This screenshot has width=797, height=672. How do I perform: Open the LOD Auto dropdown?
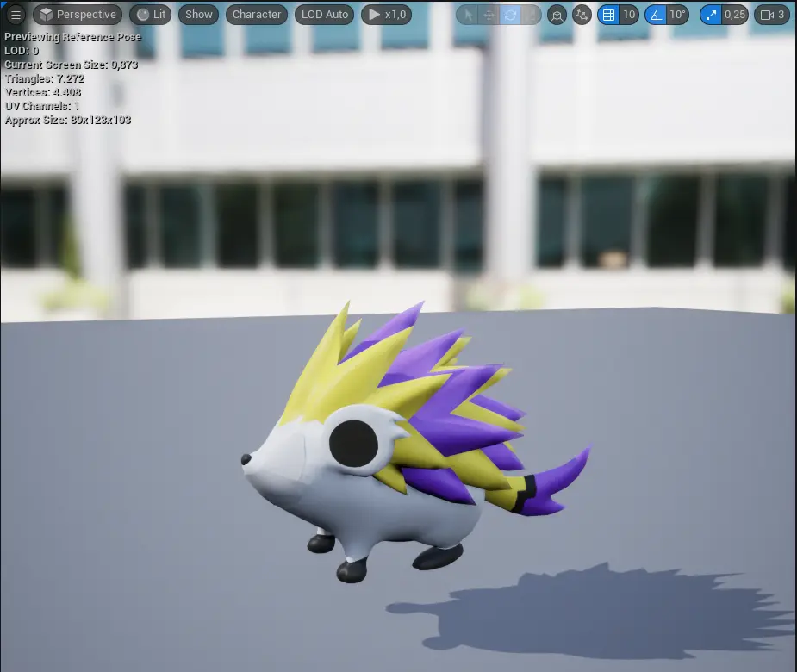(x=324, y=15)
